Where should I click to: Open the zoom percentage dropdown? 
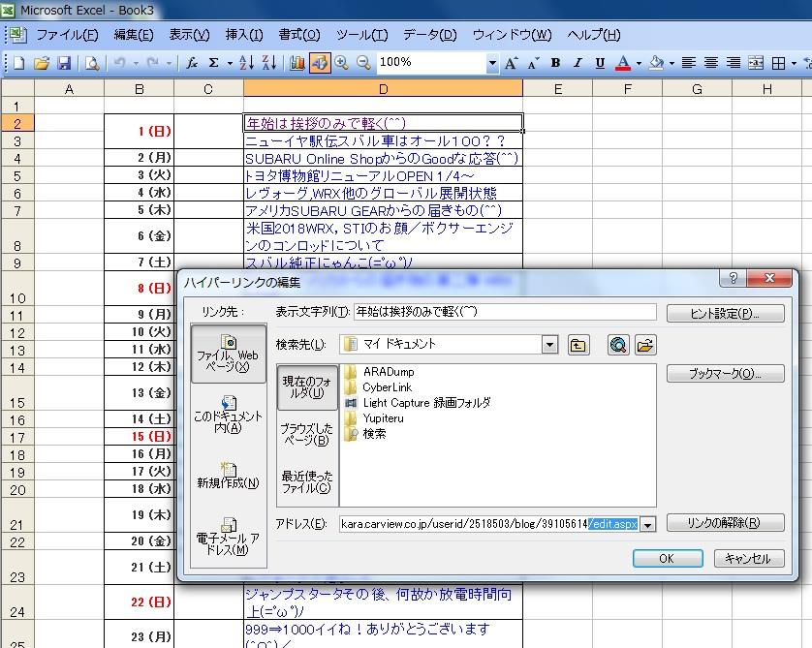pos(492,63)
